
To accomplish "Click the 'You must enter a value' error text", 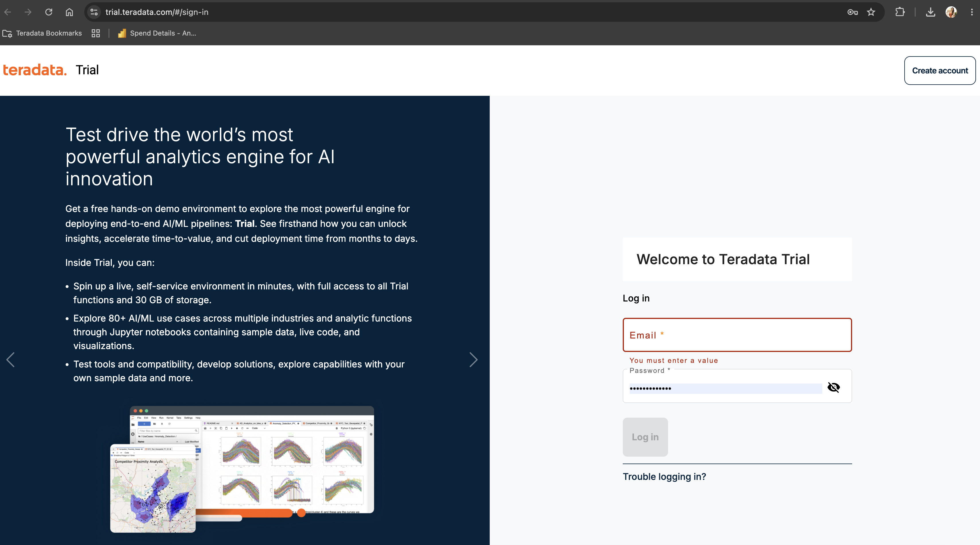I will pyautogui.click(x=673, y=360).
